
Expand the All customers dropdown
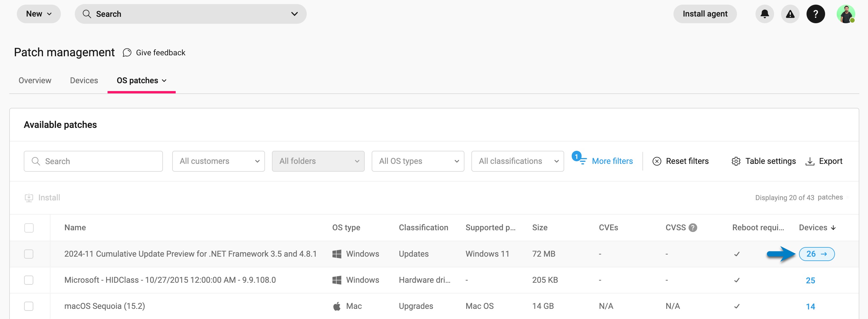pos(218,161)
